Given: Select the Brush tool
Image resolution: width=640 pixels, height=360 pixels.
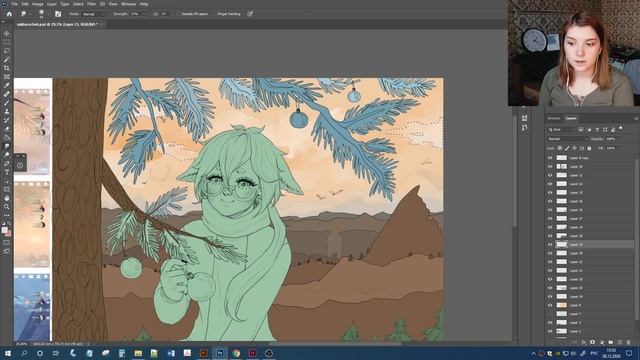Looking at the screenshot, I should coord(7,103).
